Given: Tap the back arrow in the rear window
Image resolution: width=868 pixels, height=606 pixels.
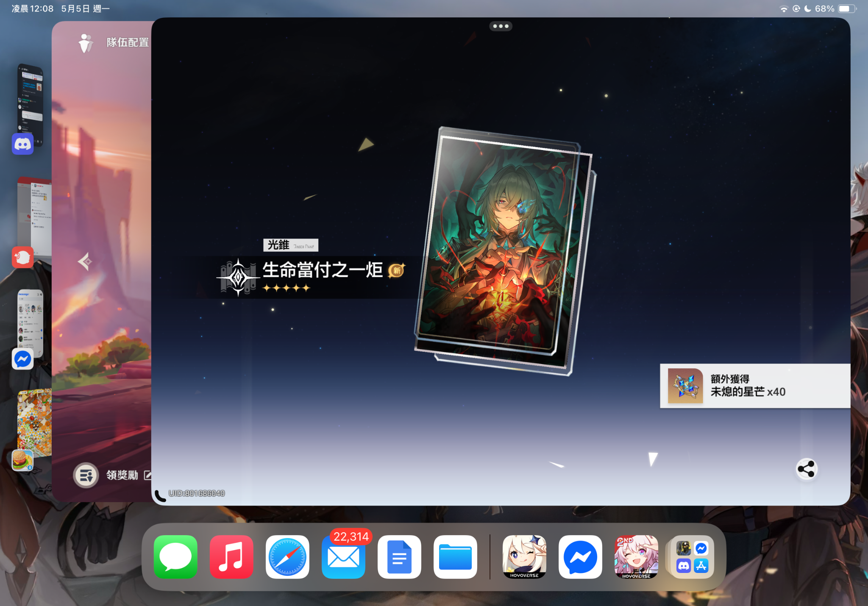Looking at the screenshot, I should tap(85, 261).
